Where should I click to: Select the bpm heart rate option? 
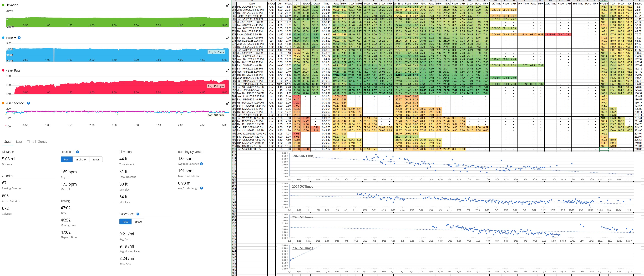pos(67,159)
